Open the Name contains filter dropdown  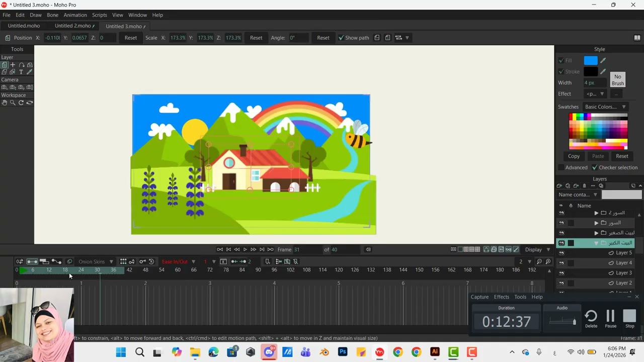578,195
